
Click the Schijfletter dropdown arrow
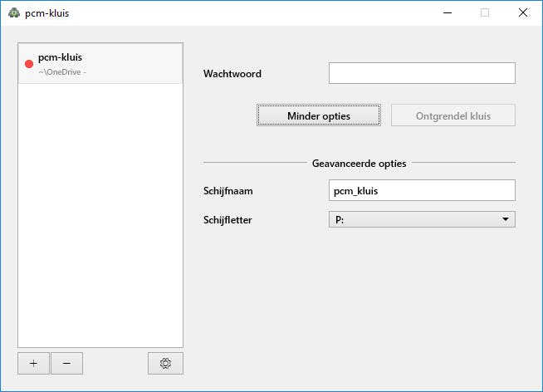505,219
